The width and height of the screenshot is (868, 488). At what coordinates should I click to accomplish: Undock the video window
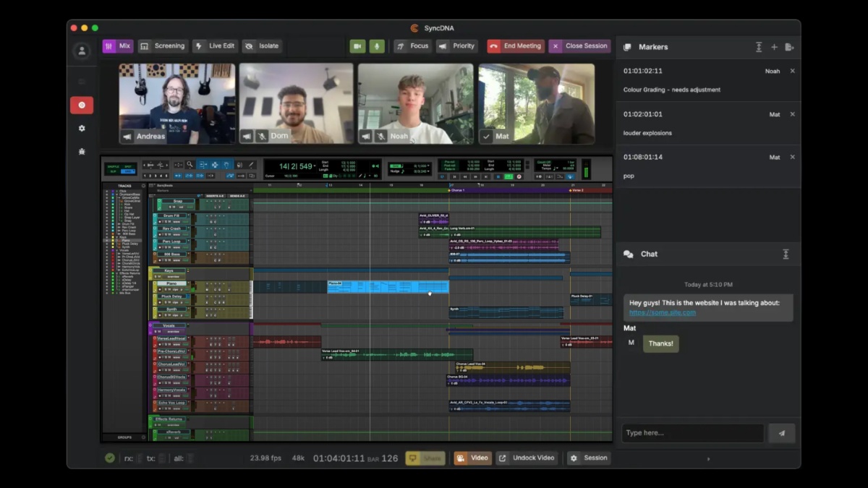(527, 458)
